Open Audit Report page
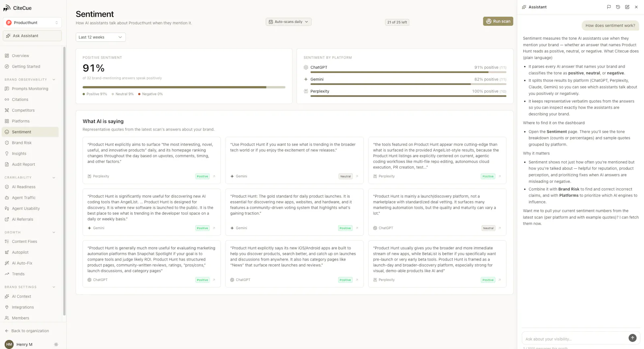Viewport: 644px width, 349px height. pos(30,164)
